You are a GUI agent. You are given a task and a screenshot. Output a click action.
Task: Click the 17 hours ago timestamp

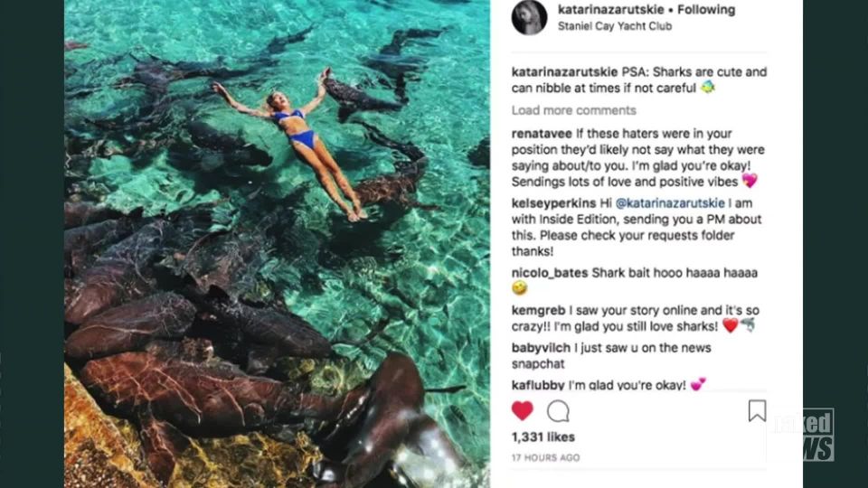pos(545,458)
